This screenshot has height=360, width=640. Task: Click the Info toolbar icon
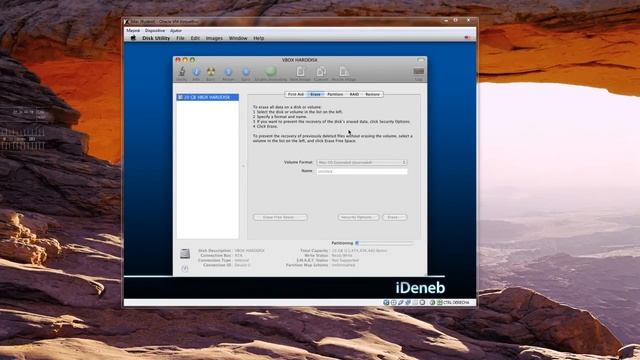point(196,73)
